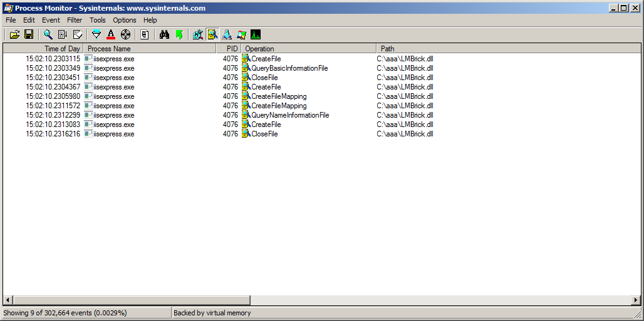Toggle Show File System Activity icon
644x321 pixels.
(x=212, y=34)
